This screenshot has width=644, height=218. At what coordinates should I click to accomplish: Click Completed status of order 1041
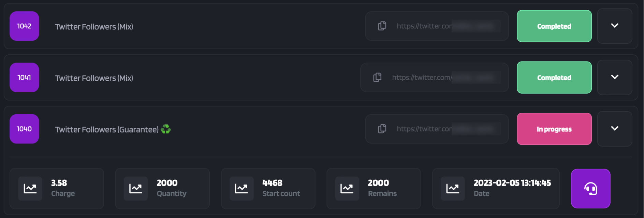[x=554, y=77]
